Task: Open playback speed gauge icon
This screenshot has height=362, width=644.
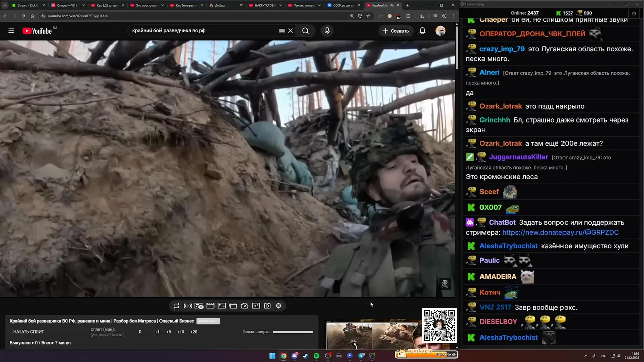Action: click(245, 306)
